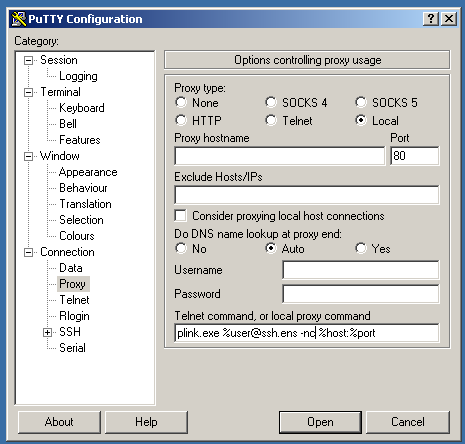Open the Telnet category in tree
The image size is (465, 444).
point(74,300)
